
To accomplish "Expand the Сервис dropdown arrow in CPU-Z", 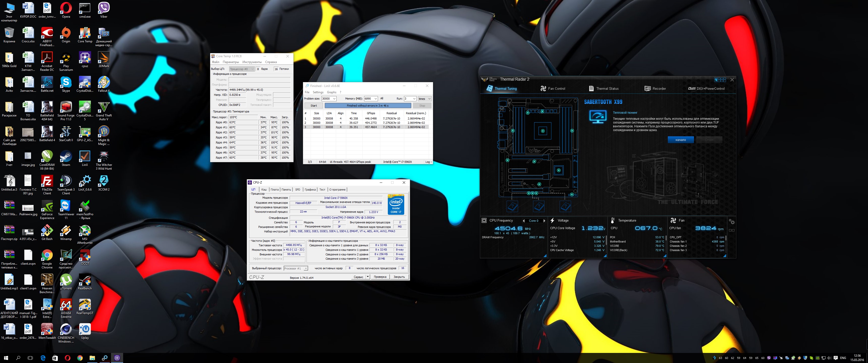I will (x=368, y=277).
